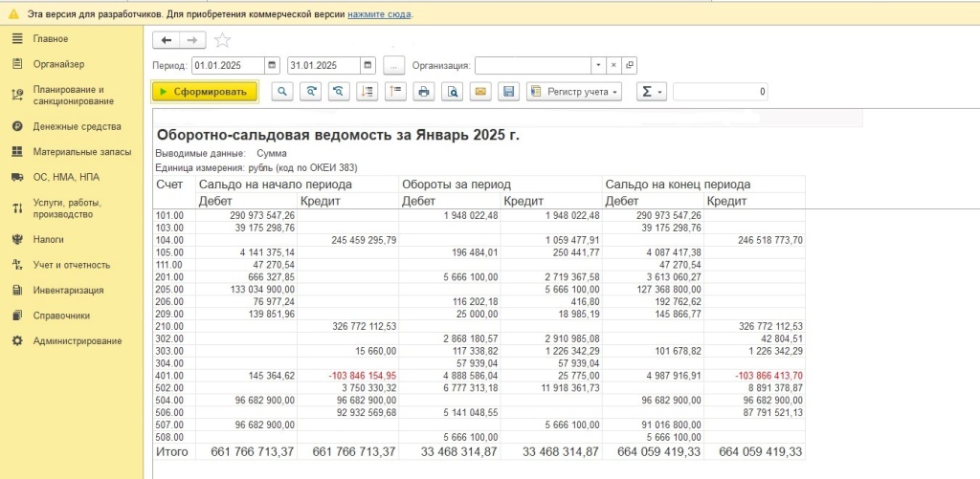The image size is (980, 479).
Task: Click Find Previous search toolbar icon
Action: pos(339,92)
